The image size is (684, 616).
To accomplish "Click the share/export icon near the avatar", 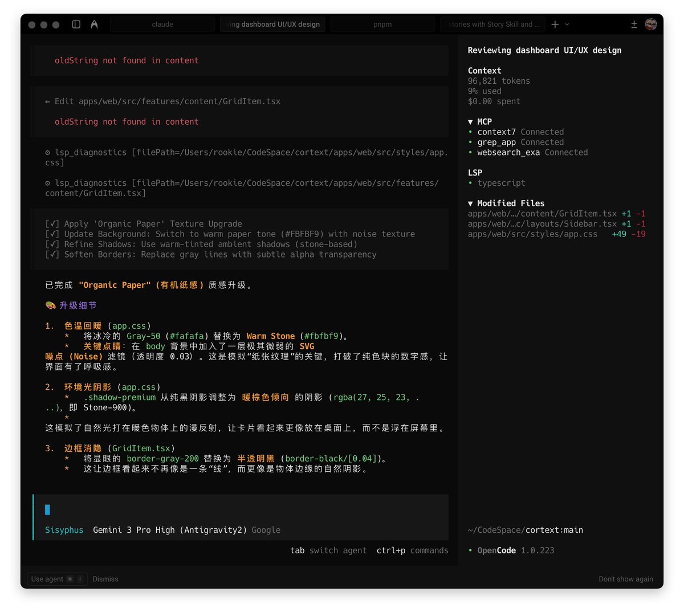I will tap(634, 24).
